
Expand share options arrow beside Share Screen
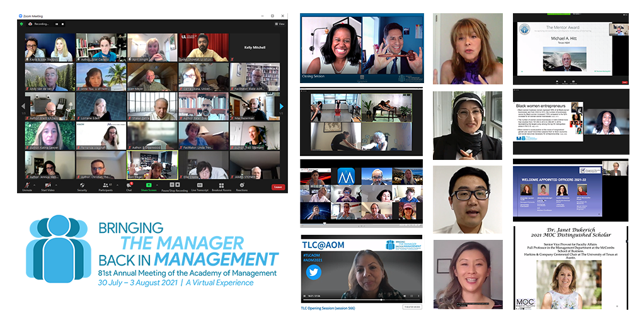click(x=158, y=185)
